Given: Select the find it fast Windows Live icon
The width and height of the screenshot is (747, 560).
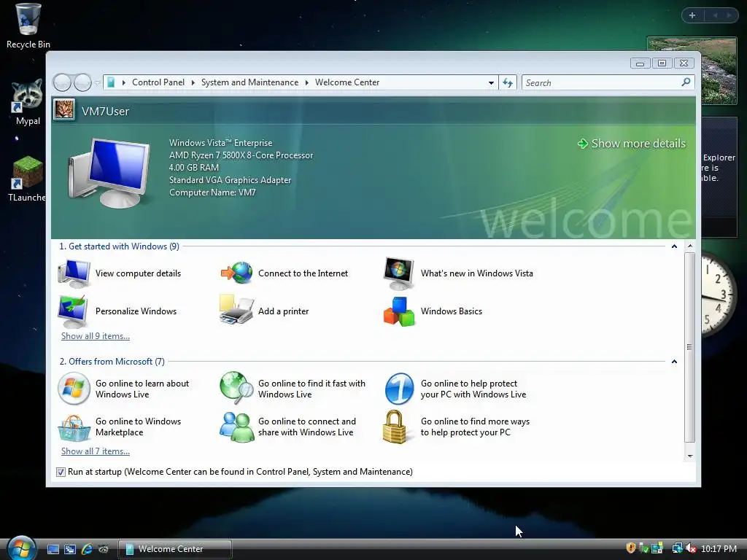Looking at the screenshot, I should click(236, 388).
